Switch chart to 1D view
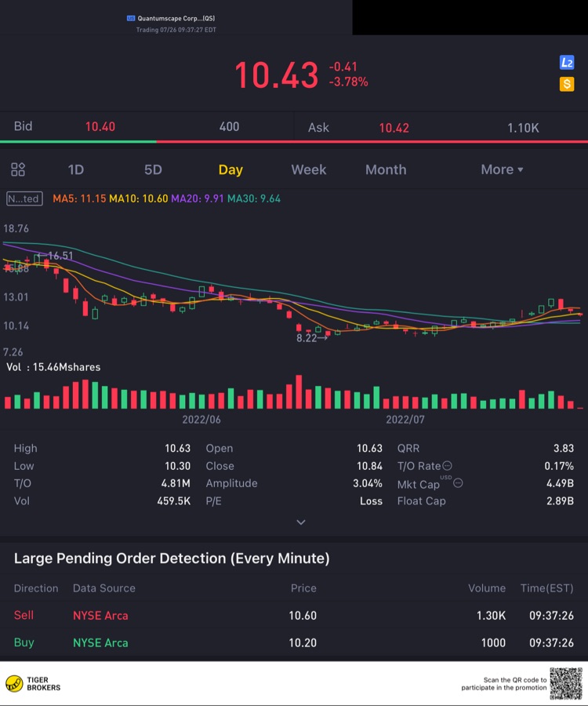 point(75,169)
